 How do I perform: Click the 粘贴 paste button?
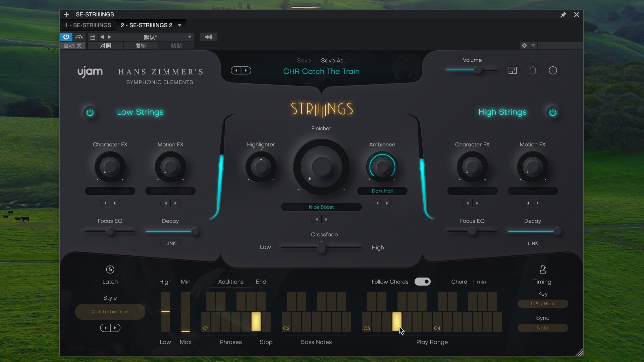(176, 46)
